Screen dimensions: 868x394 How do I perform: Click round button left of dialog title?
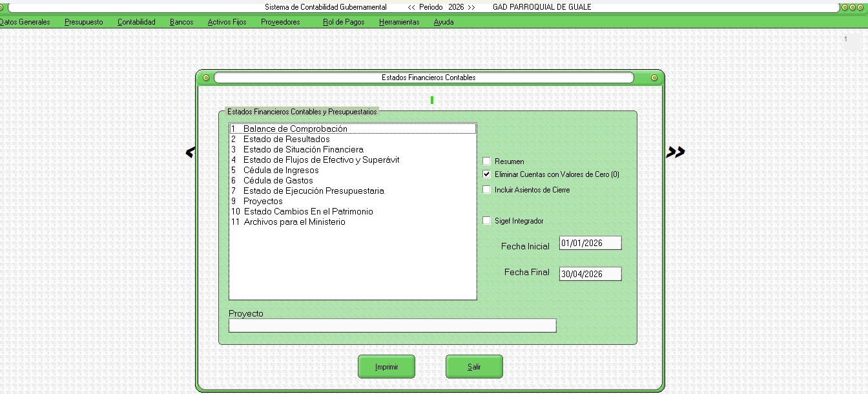(206, 78)
